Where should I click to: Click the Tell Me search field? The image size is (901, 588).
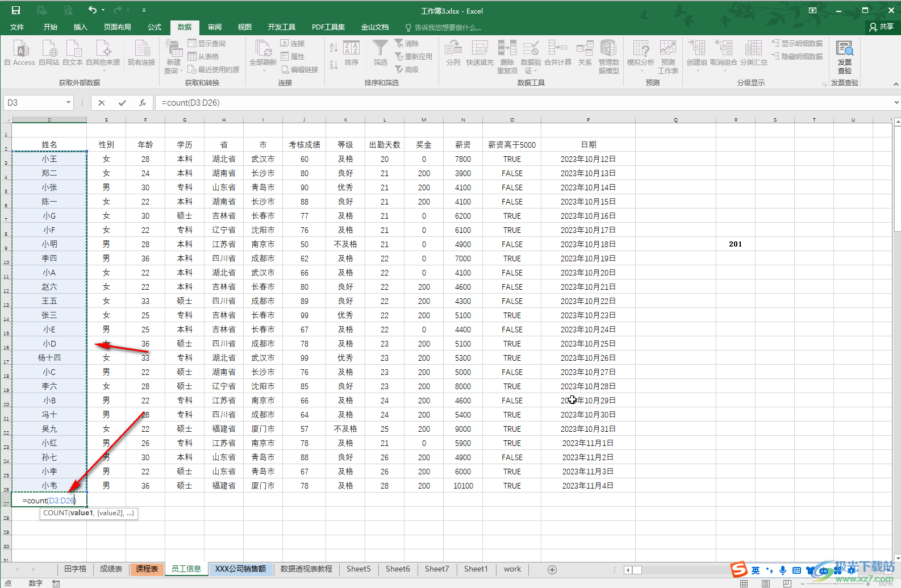point(443,27)
